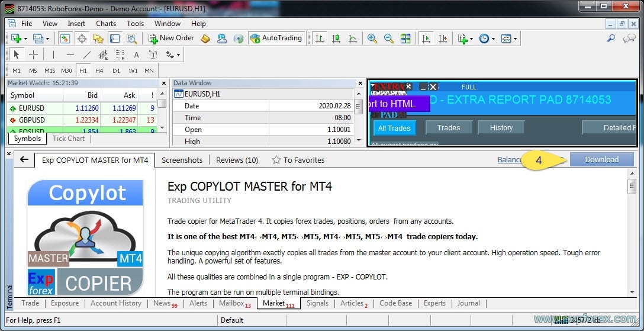Select the Crosshair tool
Viewport: 644px width, 331px height.
pyautogui.click(x=33, y=54)
